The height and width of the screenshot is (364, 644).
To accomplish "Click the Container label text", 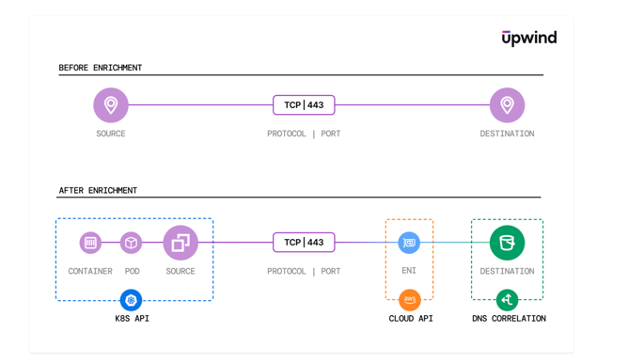I will click(x=90, y=271).
